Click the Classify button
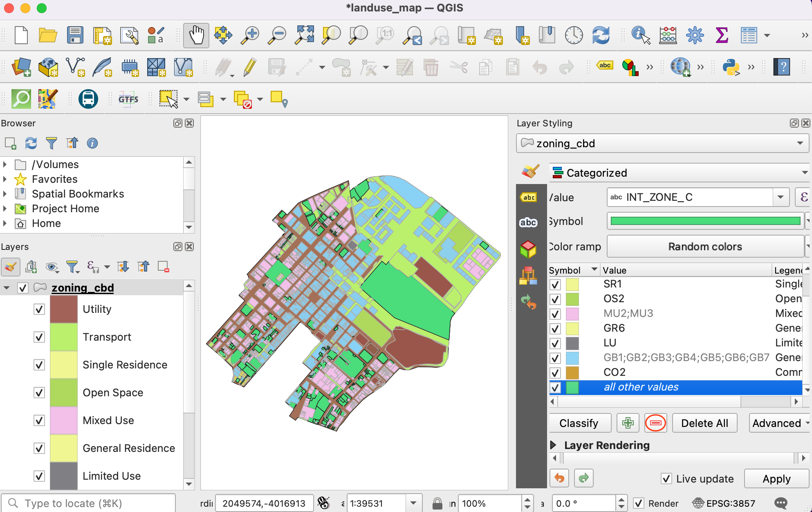This screenshot has width=812, height=512. coord(579,423)
